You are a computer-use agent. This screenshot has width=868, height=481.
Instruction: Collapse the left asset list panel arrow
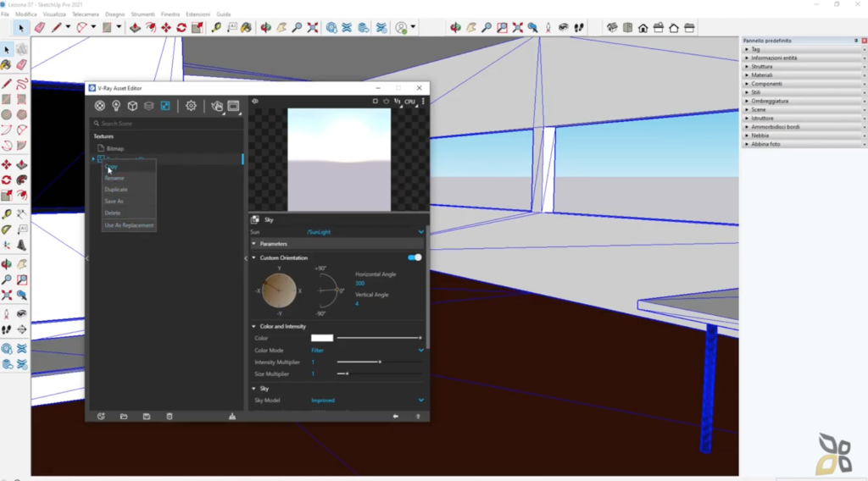[87, 258]
